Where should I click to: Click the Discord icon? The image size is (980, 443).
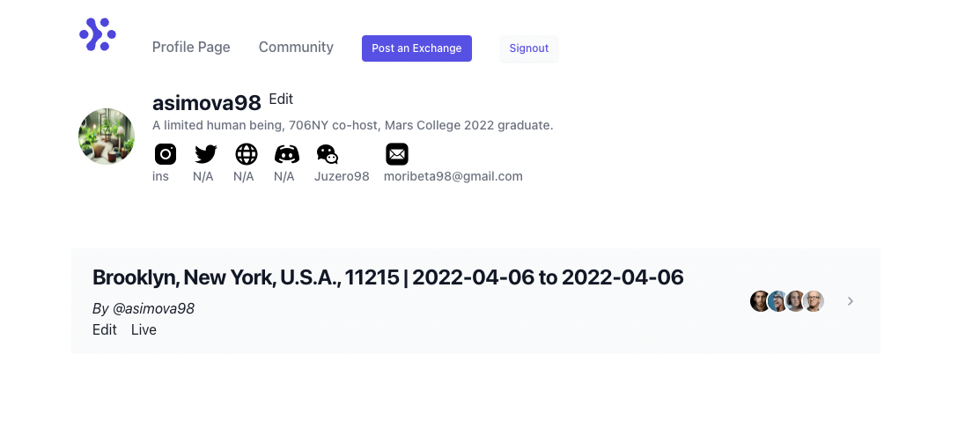tap(286, 154)
